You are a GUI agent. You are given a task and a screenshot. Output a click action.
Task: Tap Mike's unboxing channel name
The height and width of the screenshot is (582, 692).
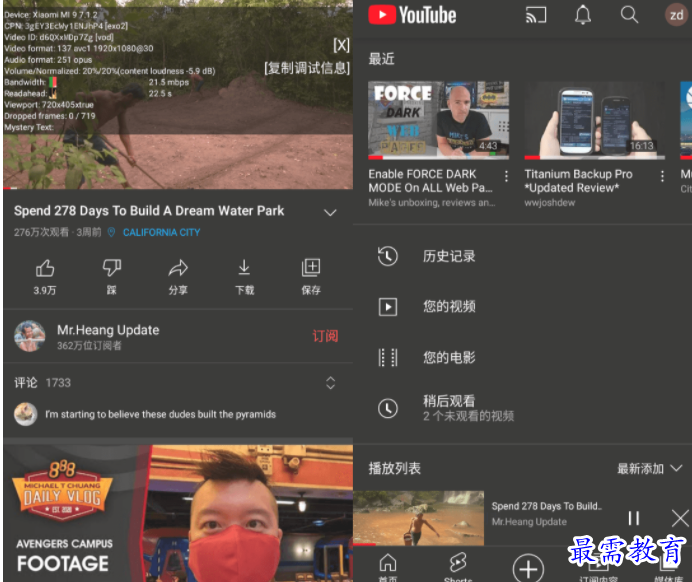(432, 203)
